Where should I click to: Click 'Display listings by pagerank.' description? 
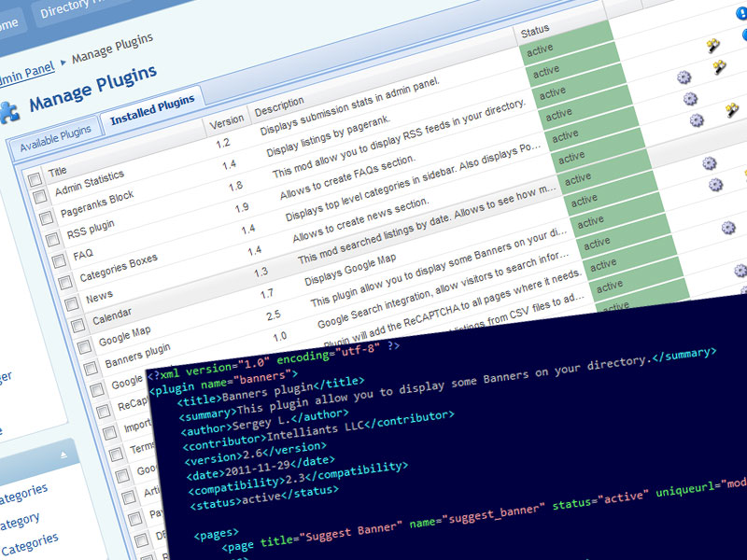click(x=329, y=135)
